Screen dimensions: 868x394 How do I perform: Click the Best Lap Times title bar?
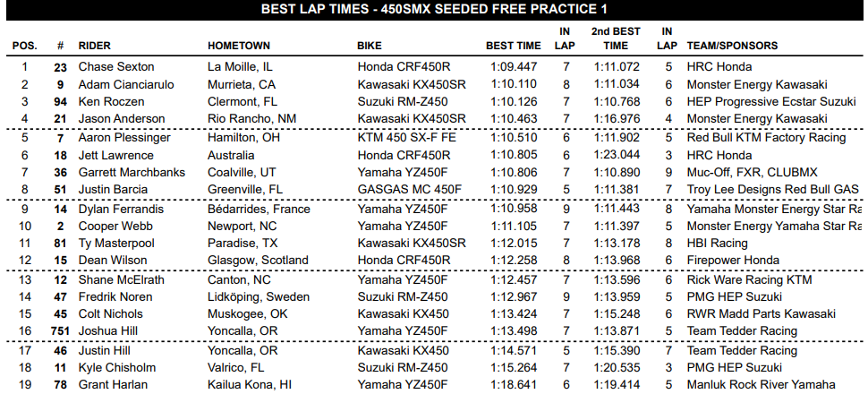[x=434, y=10]
